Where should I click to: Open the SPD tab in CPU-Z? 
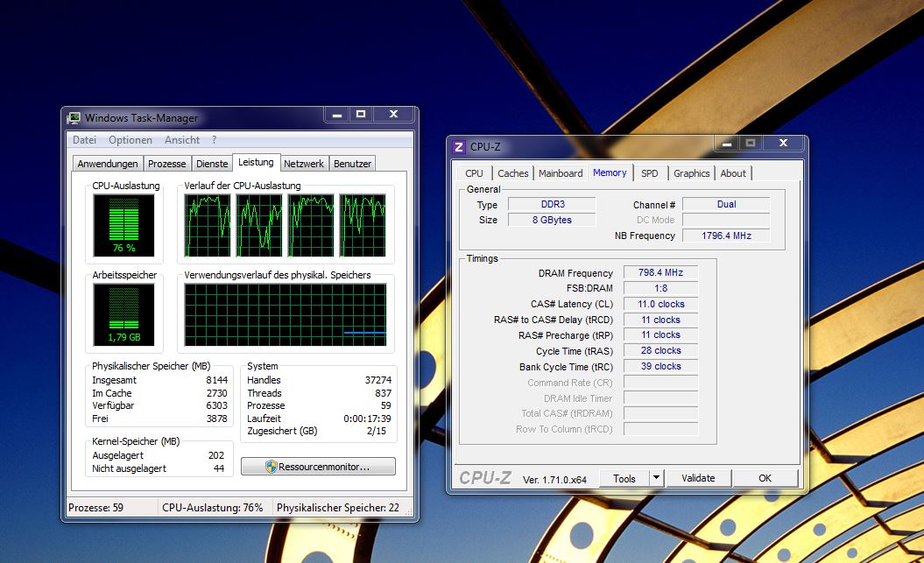[649, 173]
